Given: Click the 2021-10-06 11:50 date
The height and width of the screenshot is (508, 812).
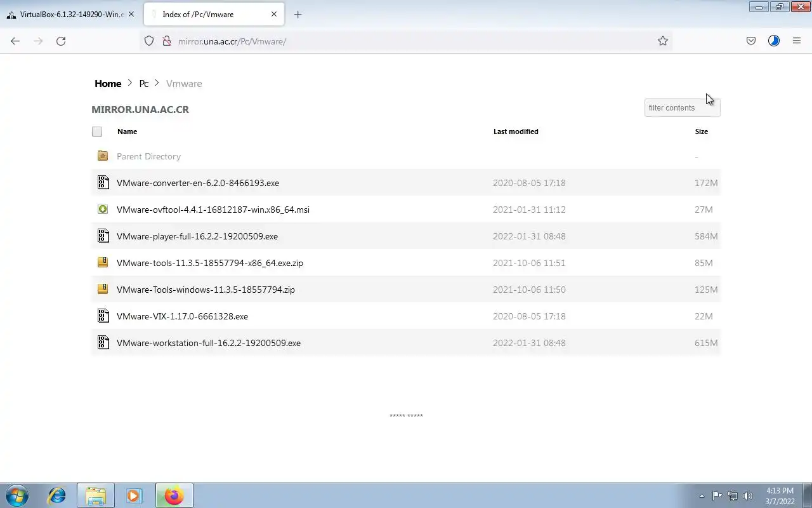Looking at the screenshot, I should point(529,290).
